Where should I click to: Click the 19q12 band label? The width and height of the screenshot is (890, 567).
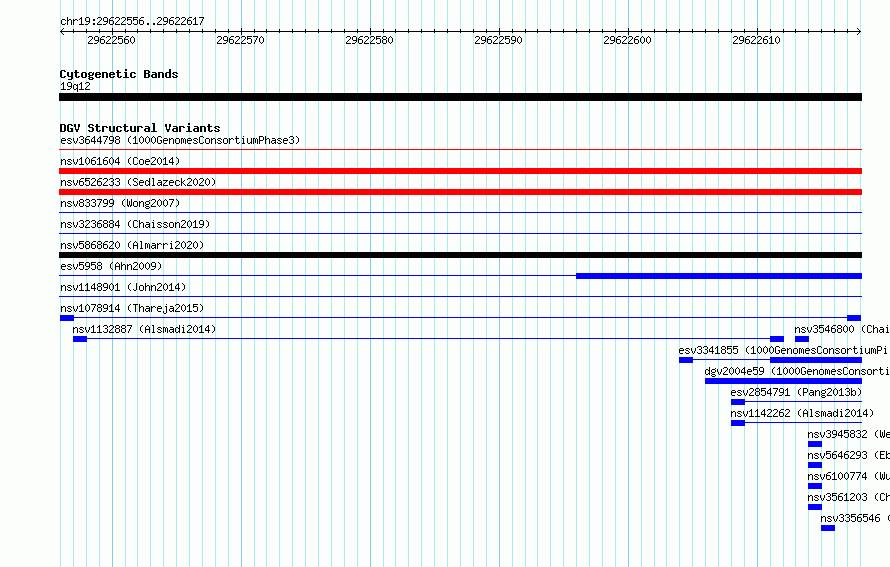[x=75, y=86]
